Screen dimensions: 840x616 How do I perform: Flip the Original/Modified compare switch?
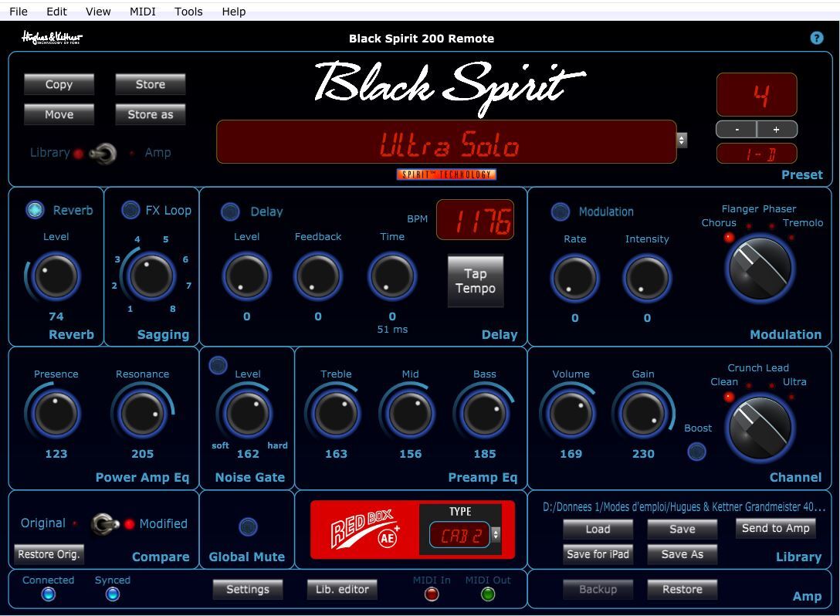pos(105,524)
